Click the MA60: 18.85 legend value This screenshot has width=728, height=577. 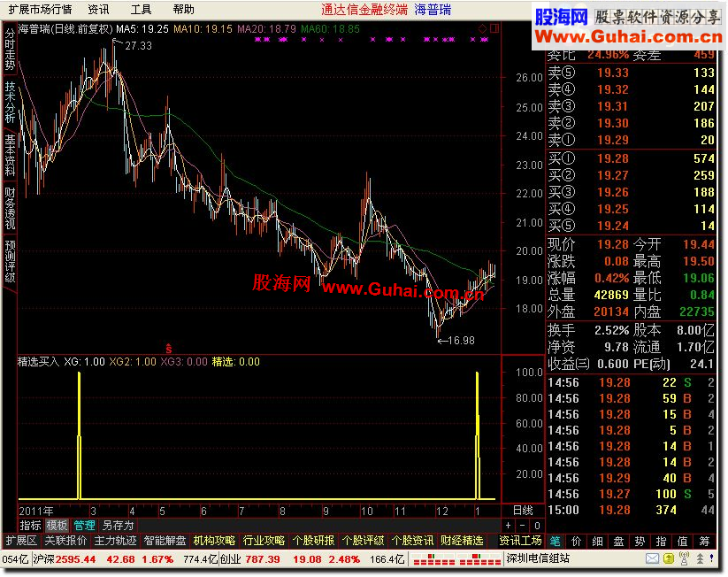pyautogui.click(x=330, y=29)
